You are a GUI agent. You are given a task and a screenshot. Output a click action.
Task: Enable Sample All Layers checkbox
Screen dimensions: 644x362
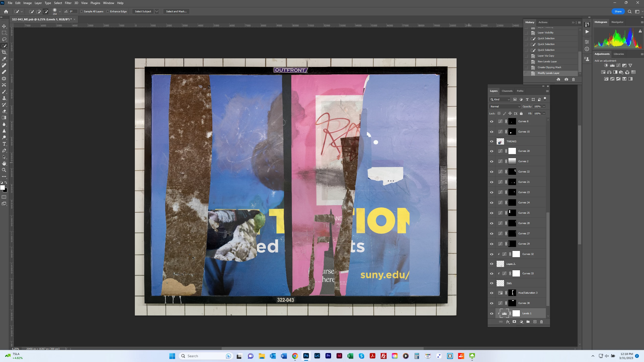click(82, 11)
